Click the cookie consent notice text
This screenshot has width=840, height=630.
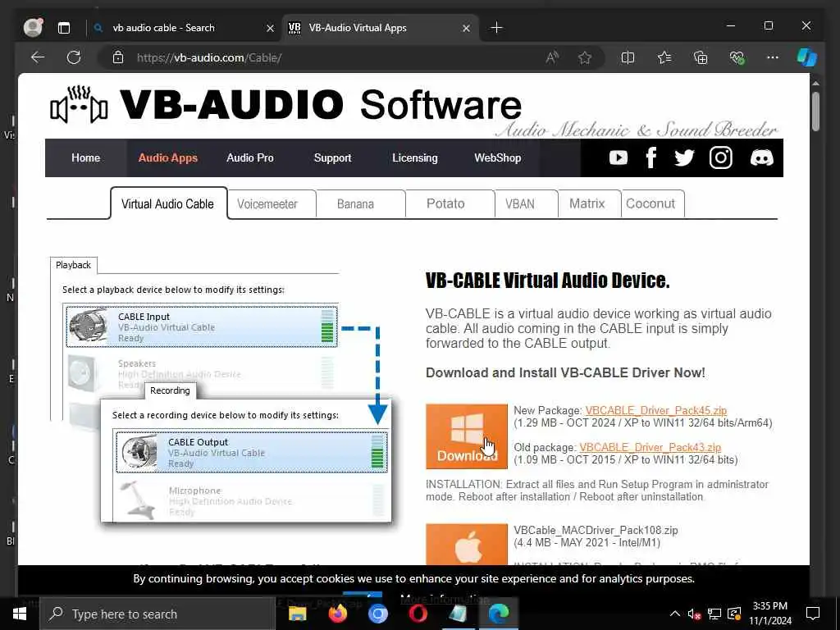tap(413, 578)
